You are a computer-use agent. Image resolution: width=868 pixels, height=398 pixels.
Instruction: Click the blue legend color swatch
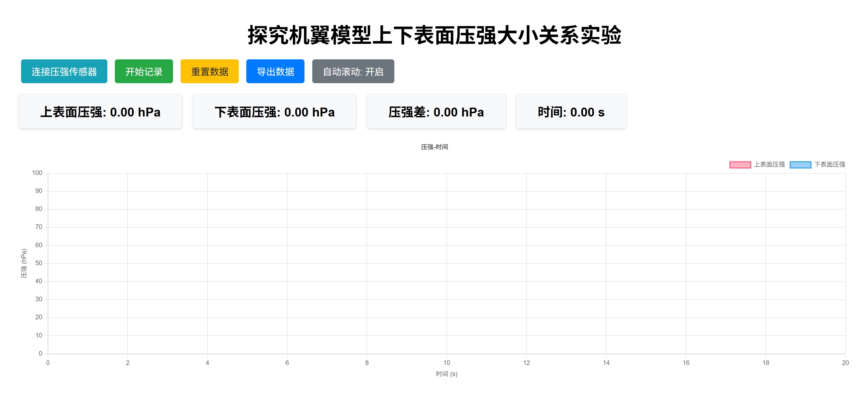click(x=800, y=164)
